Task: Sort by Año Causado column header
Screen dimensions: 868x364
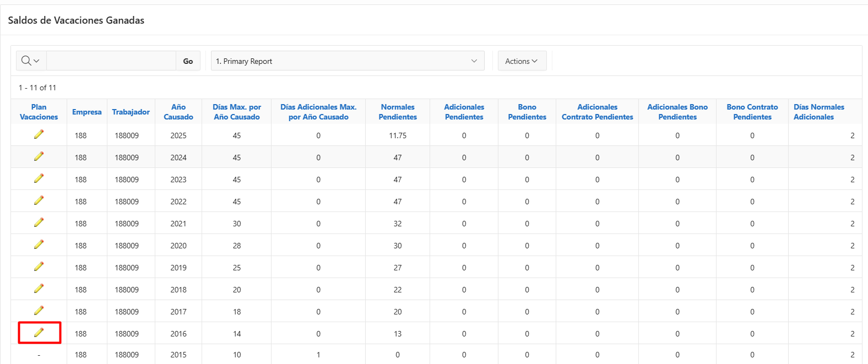Action: [x=178, y=112]
